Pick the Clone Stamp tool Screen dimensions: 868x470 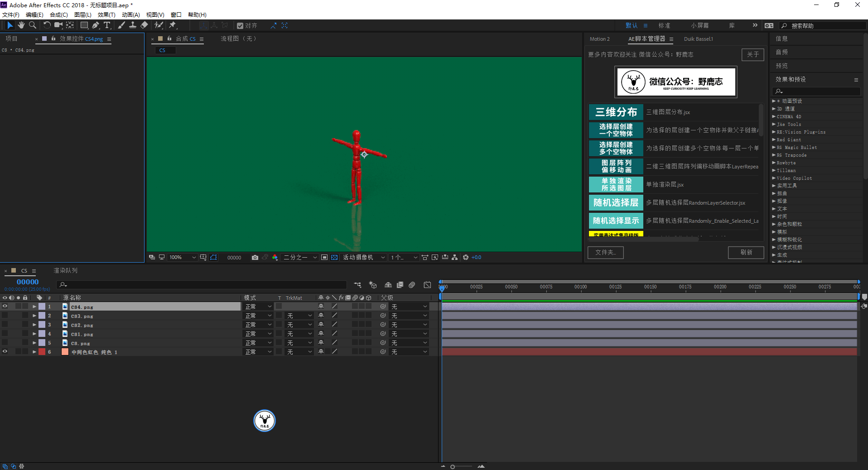133,25
